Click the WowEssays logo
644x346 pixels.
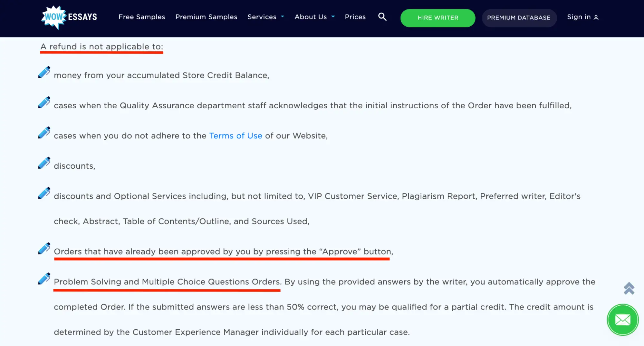(69, 17)
